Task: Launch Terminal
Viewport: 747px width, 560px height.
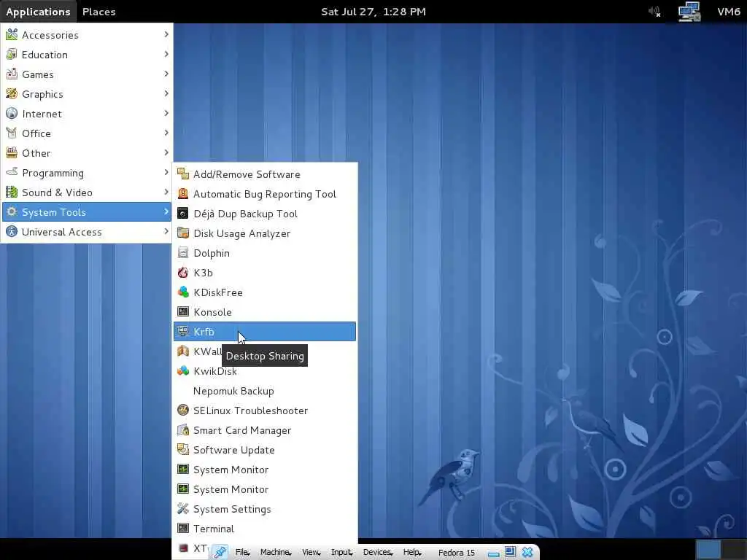Action: (265, 529)
